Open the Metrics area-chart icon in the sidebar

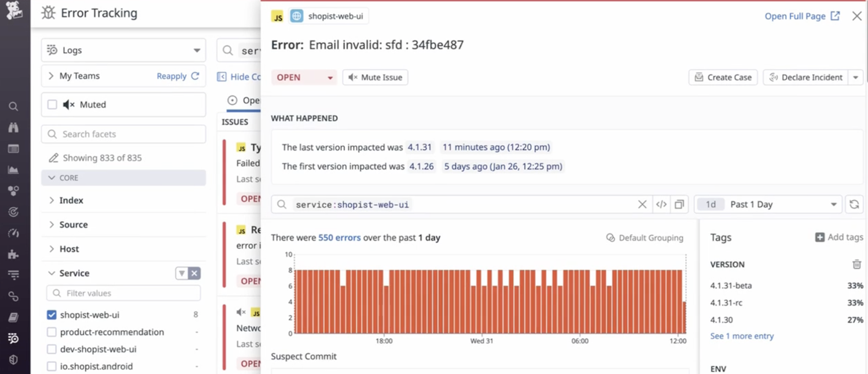pyautogui.click(x=13, y=170)
